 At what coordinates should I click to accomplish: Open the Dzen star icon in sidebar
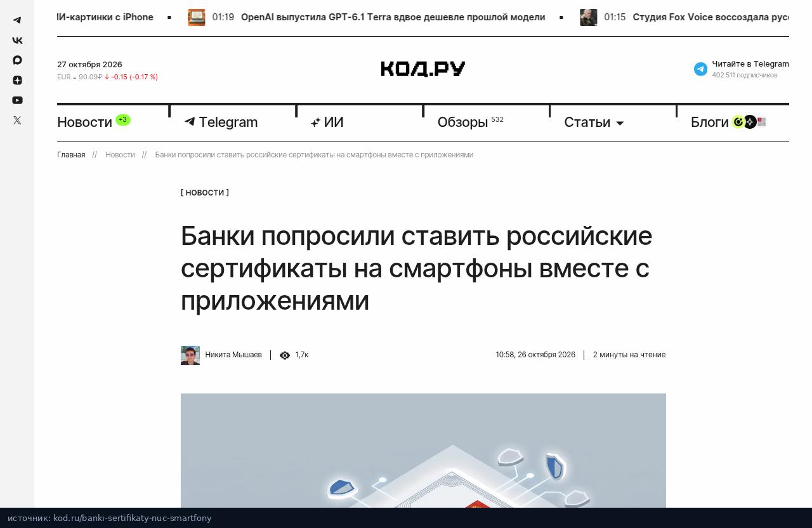(x=17, y=80)
